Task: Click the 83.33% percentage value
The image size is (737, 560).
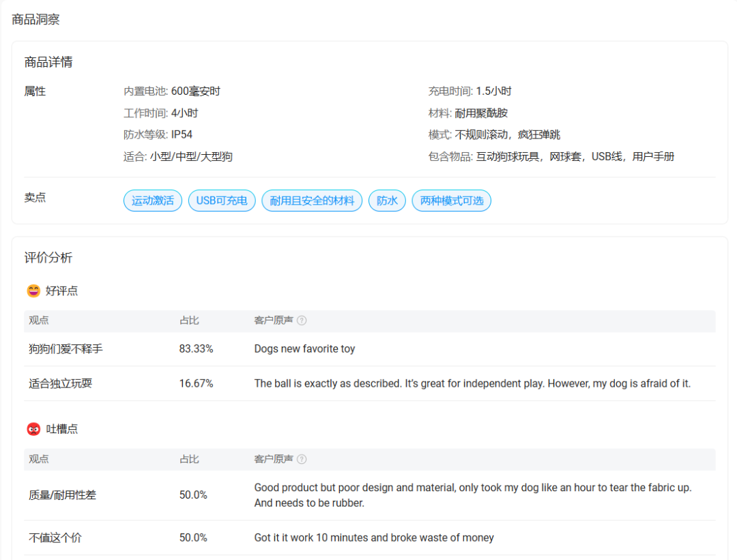Action: point(196,349)
